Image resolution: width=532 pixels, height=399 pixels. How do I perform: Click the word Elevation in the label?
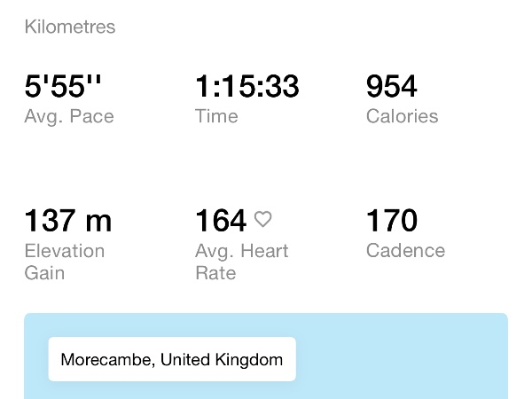(65, 251)
